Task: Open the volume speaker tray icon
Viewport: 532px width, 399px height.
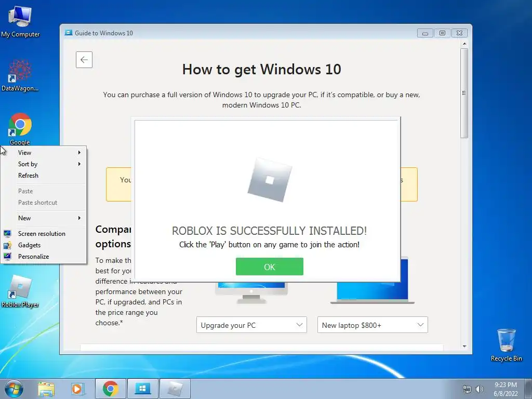Action: click(479, 389)
